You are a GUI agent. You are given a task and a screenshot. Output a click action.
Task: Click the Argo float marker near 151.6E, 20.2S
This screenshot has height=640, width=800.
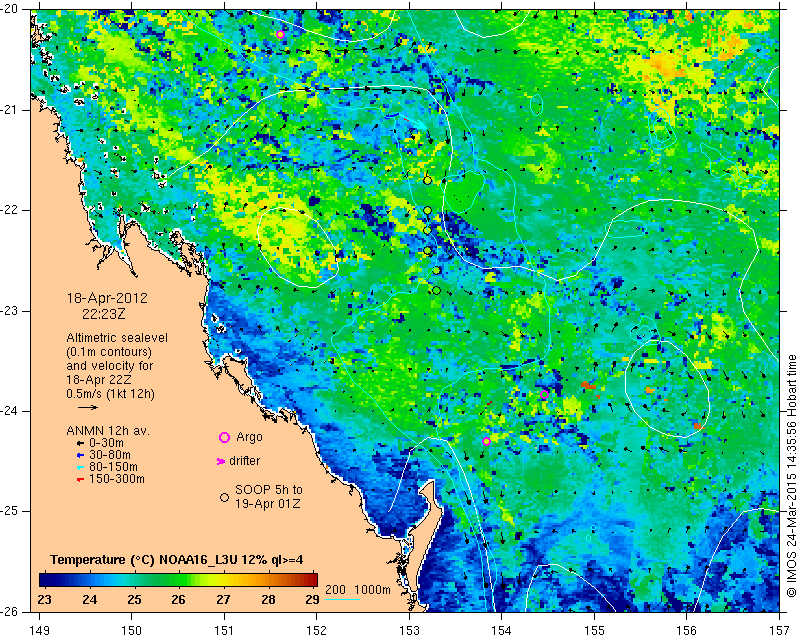[280, 35]
